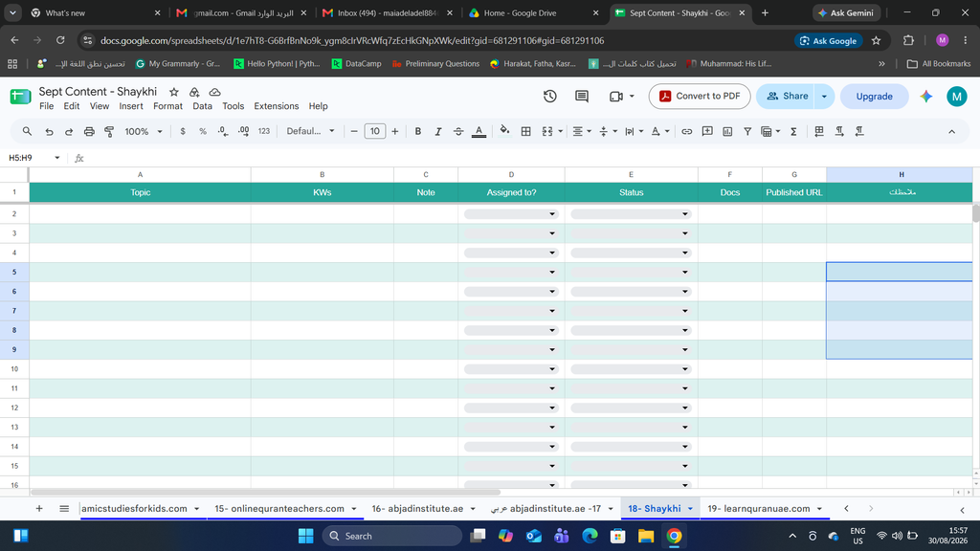This screenshot has width=980, height=551.
Task: Click the functions sigma icon
Action: point(793,131)
